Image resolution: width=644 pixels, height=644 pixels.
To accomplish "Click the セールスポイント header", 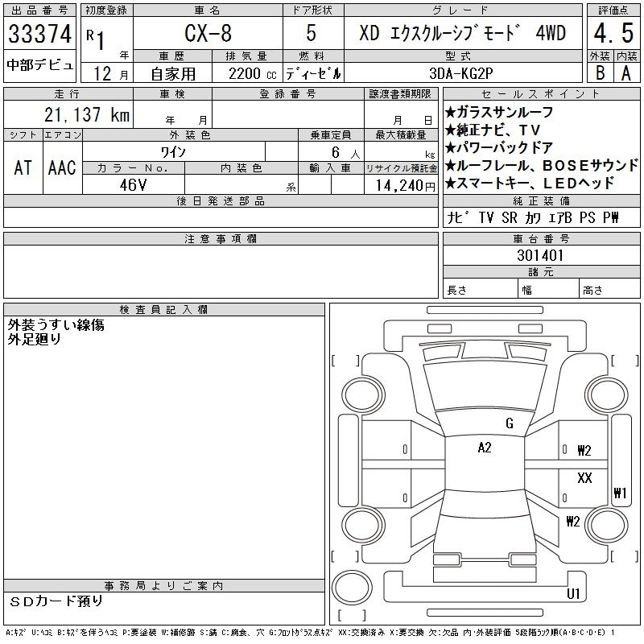I will [x=541, y=94].
